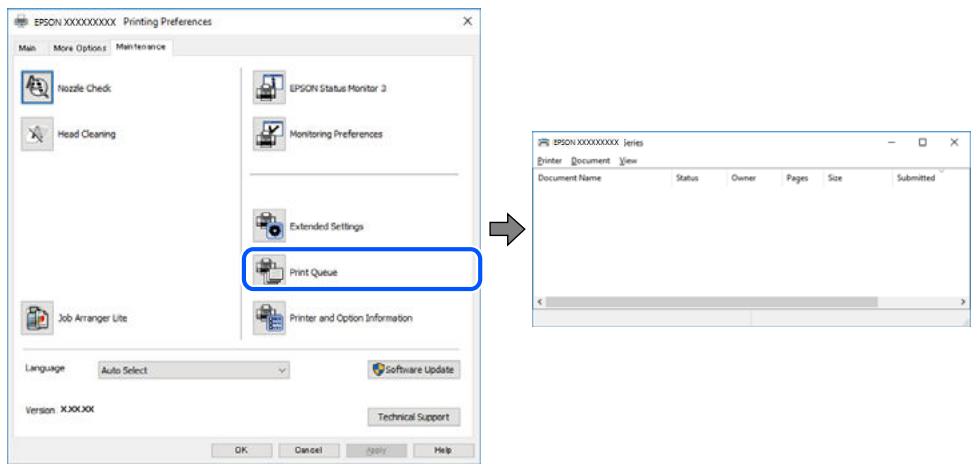Sort by the Submitted column header
Screen dimensions: 979x473
point(930,178)
